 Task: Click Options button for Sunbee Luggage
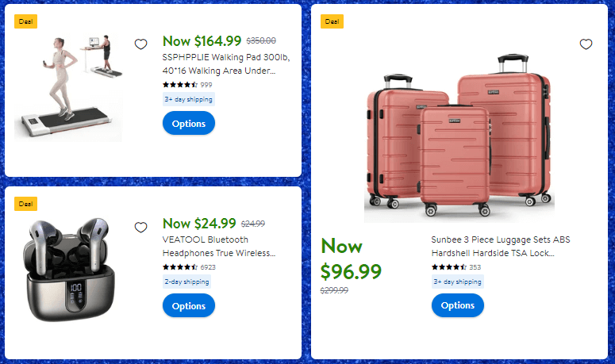457,305
